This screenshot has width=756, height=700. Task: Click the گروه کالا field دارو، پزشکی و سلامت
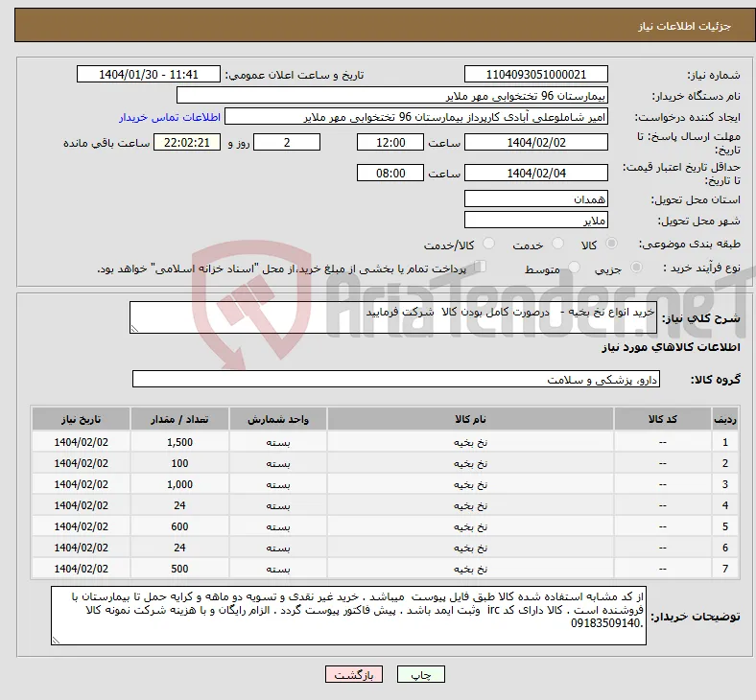click(396, 379)
